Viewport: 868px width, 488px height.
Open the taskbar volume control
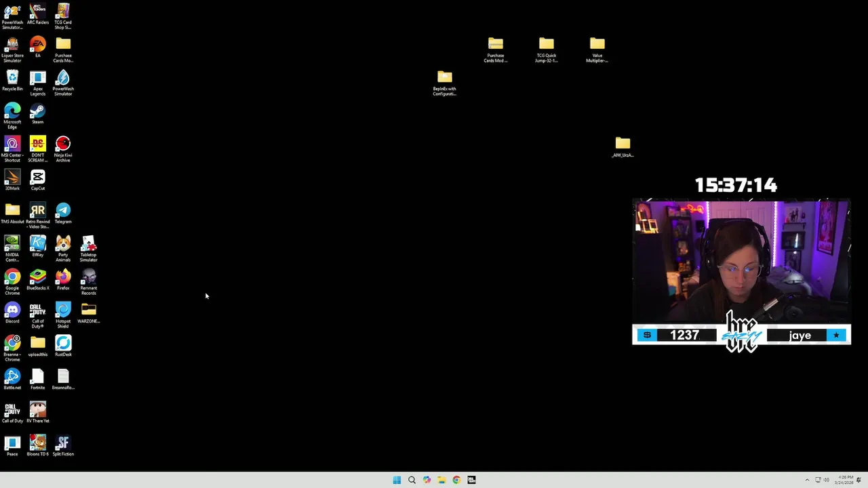click(827, 480)
